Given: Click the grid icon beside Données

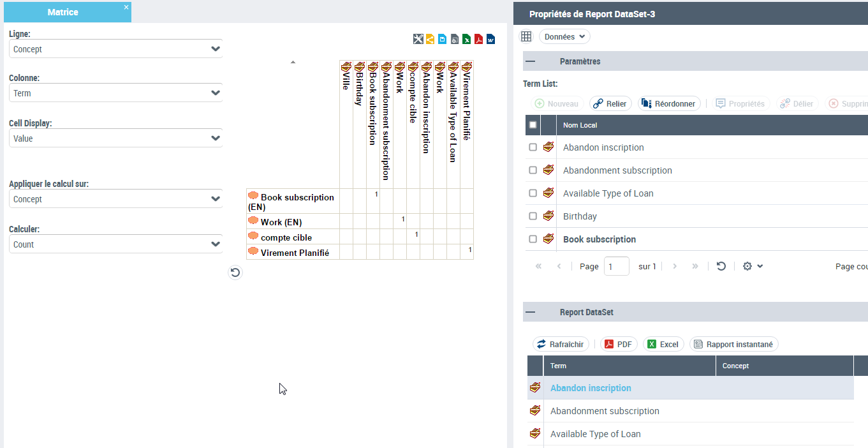Looking at the screenshot, I should click(x=526, y=37).
